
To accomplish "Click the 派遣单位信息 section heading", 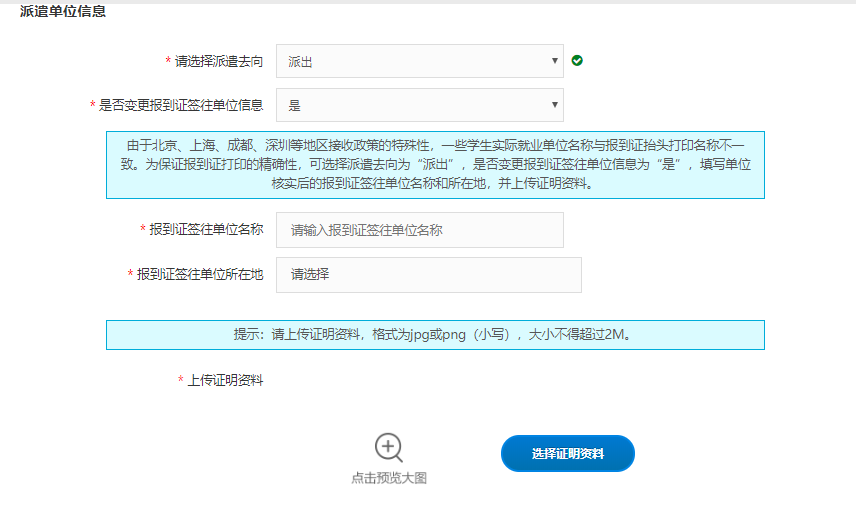I will [63, 12].
